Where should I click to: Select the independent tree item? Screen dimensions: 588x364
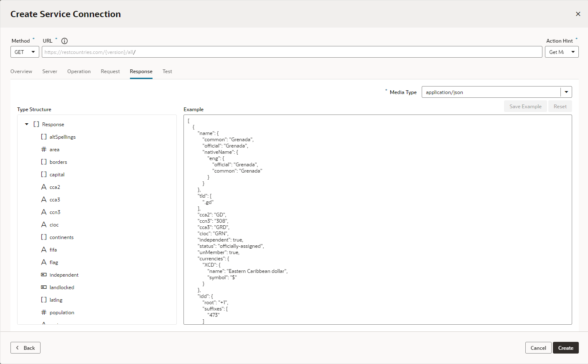click(64, 275)
